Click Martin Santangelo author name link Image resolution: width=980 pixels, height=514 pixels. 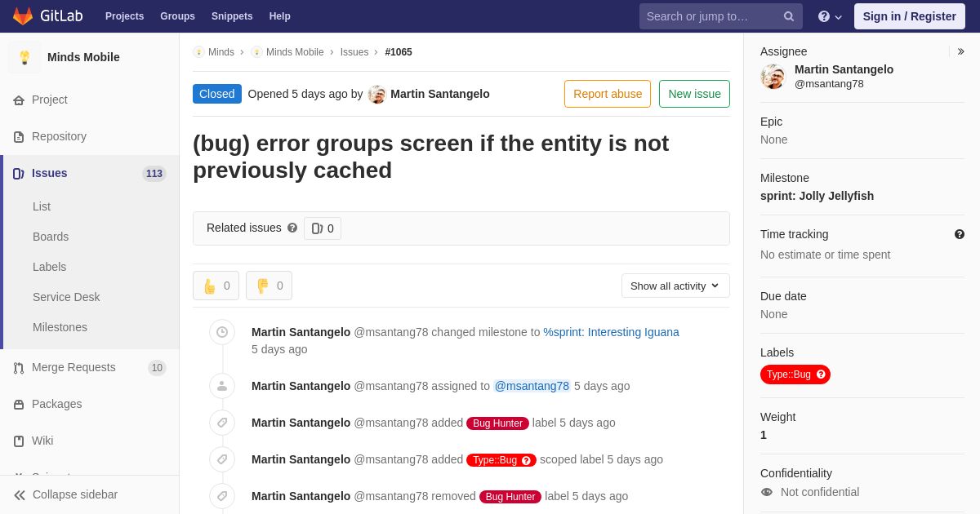pos(440,94)
